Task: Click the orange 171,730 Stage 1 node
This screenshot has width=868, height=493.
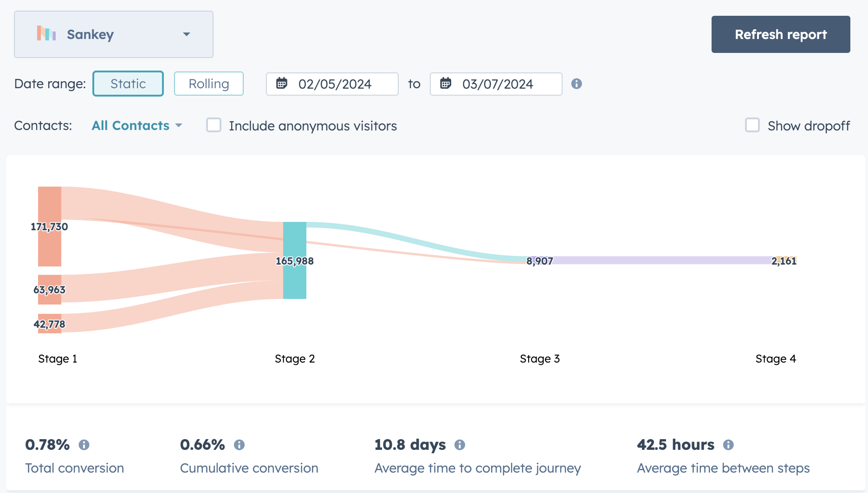Action: [x=50, y=226]
